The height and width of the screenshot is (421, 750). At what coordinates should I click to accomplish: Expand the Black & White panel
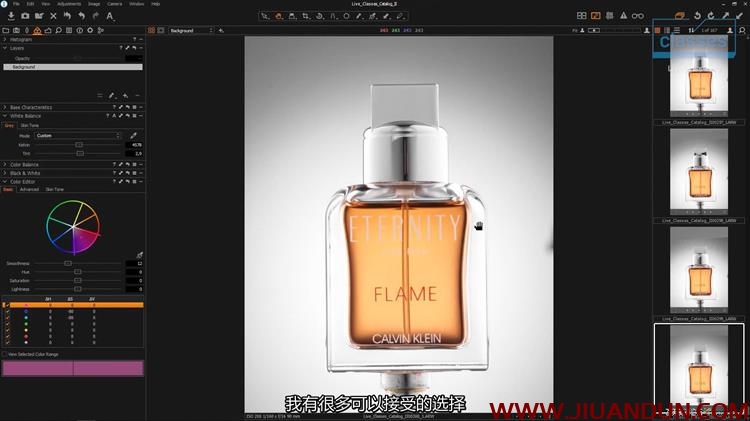[5, 173]
